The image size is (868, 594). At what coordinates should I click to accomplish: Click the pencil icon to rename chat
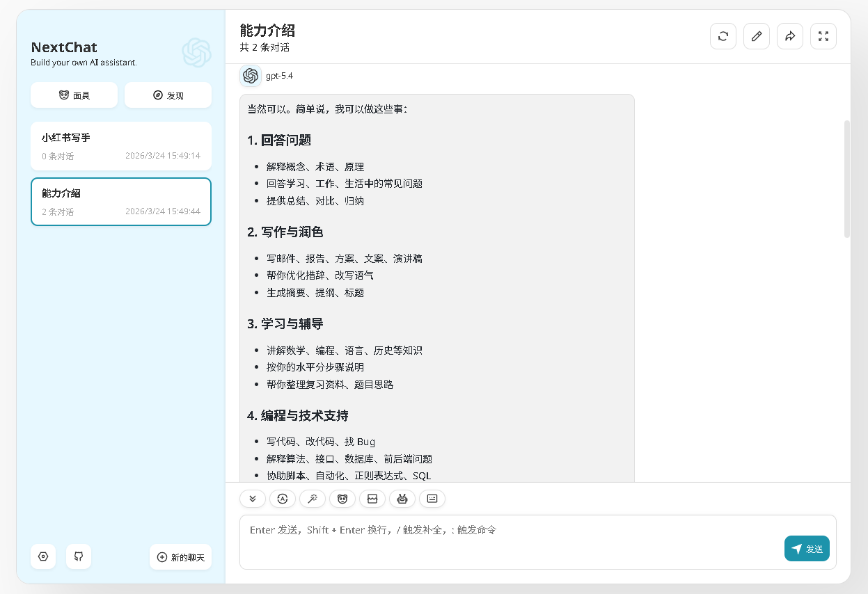757,36
